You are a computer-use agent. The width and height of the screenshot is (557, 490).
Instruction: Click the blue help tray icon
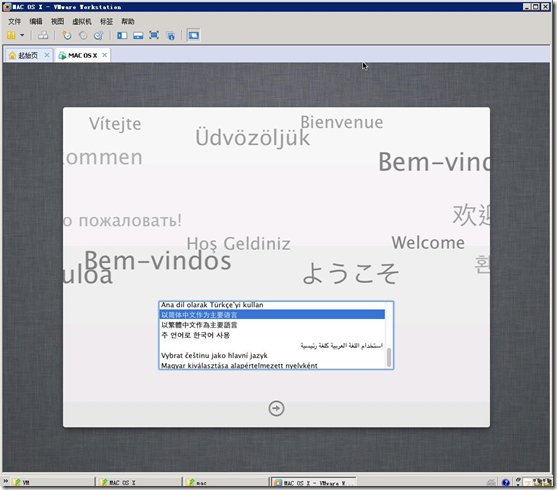coord(506,483)
